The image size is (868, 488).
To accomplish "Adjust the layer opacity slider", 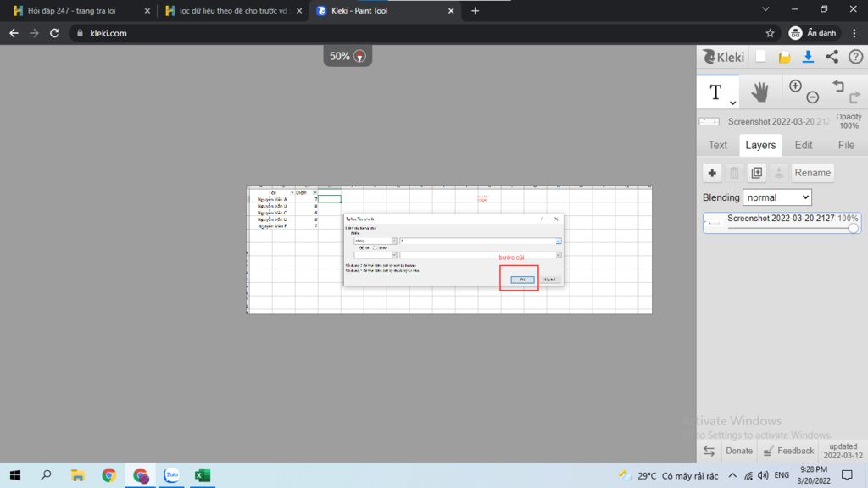I will click(853, 228).
